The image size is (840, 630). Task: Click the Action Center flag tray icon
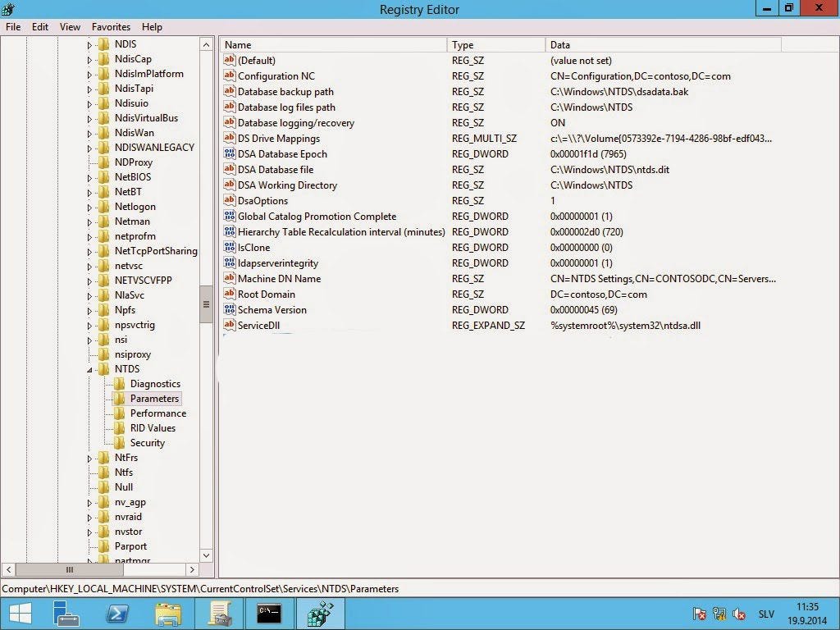click(700, 614)
